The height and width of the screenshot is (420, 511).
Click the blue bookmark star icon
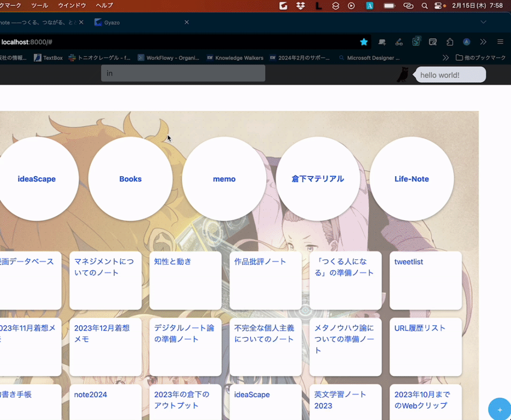[364, 42]
